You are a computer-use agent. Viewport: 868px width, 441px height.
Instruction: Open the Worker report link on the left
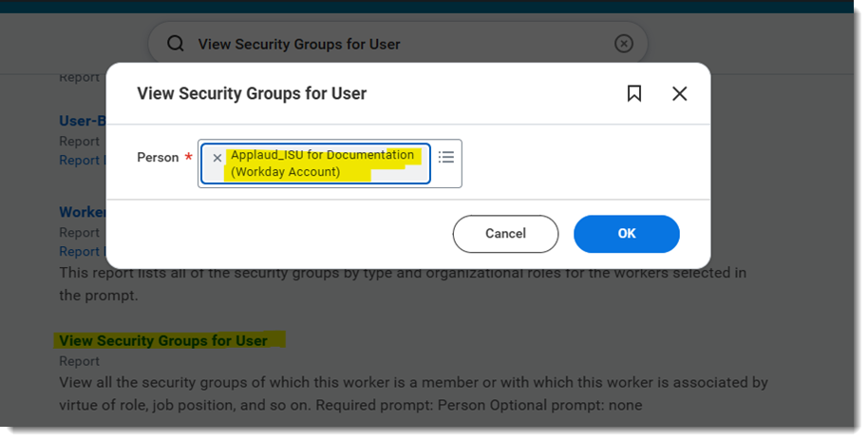coord(82,212)
